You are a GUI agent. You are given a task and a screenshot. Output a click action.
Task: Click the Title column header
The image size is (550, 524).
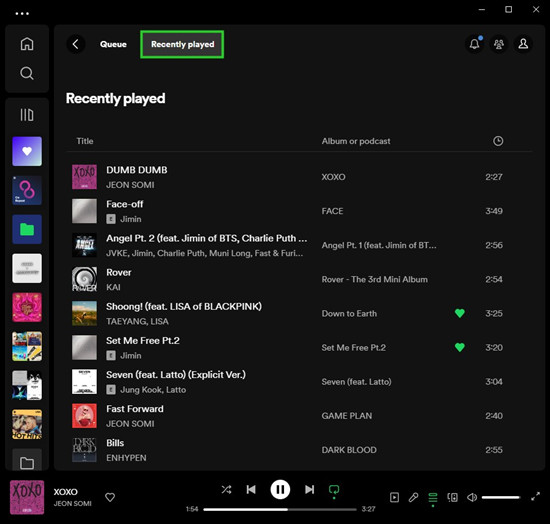[x=85, y=141]
